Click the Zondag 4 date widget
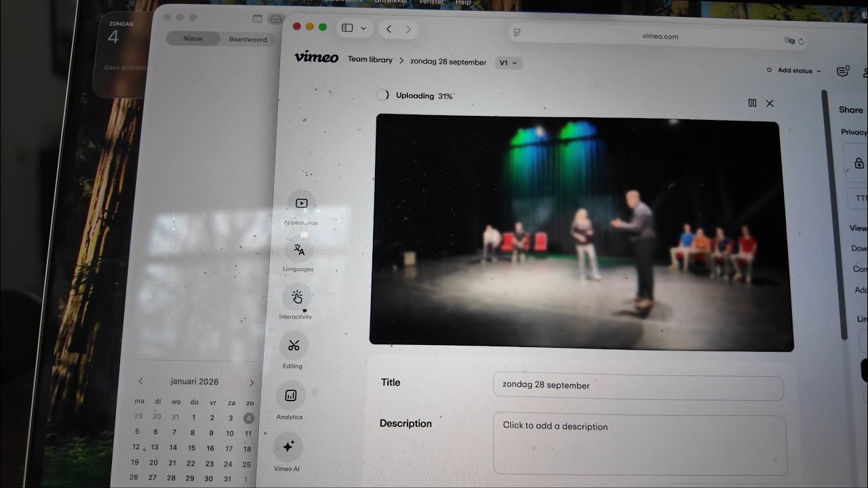This screenshot has height=488, width=868. coord(122,54)
